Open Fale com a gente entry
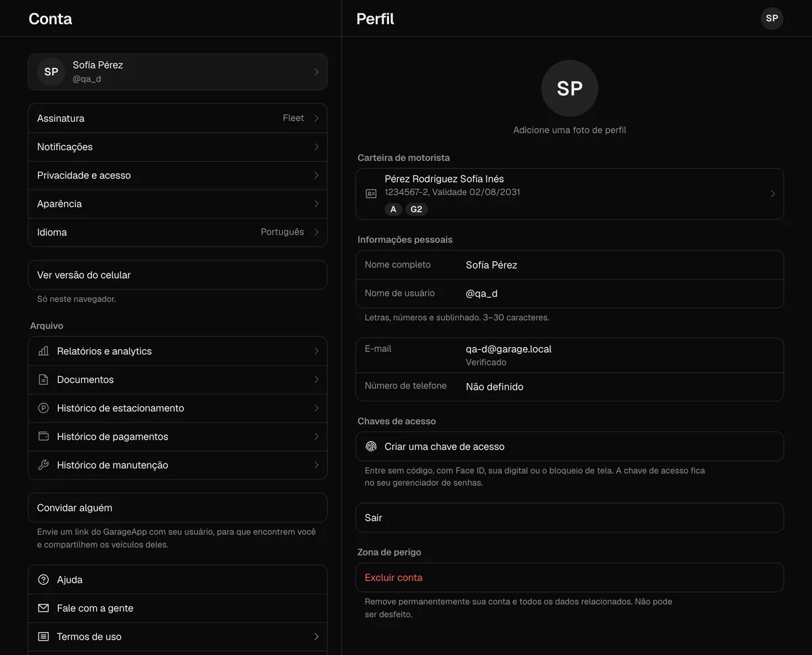 tap(177, 608)
